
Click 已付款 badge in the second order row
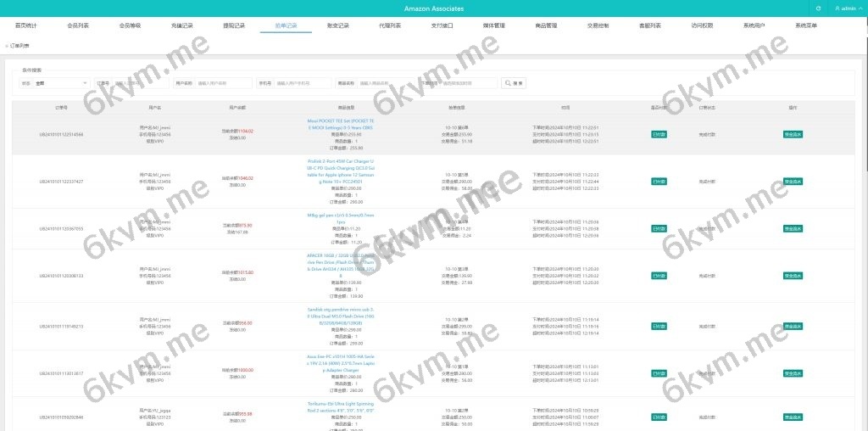click(659, 181)
